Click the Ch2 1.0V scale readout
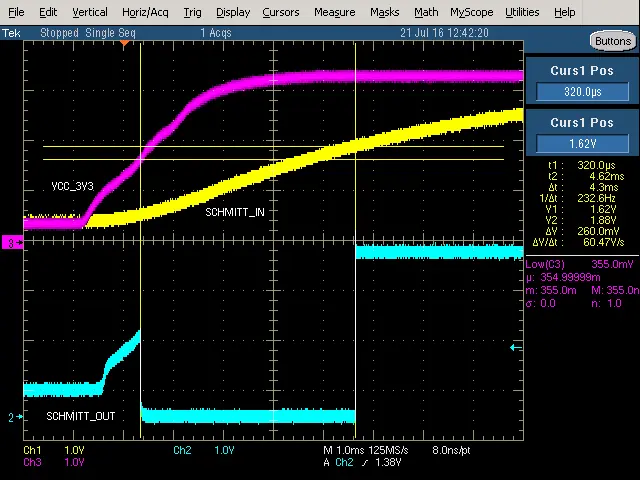This screenshot has height=480, width=640. [x=204, y=450]
